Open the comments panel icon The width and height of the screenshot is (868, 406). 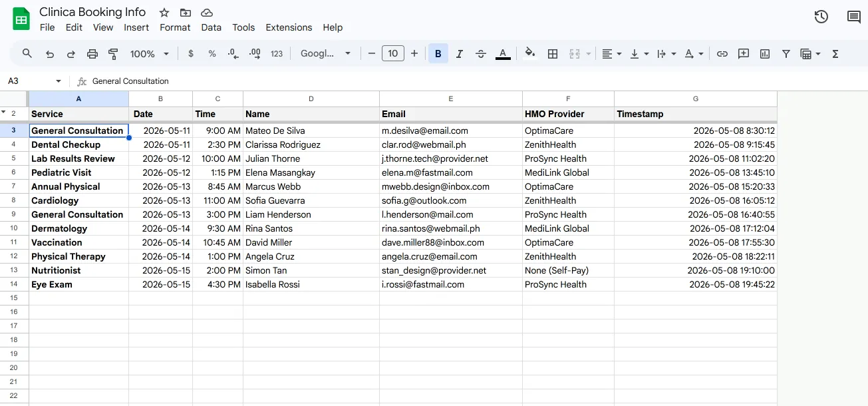[854, 17]
